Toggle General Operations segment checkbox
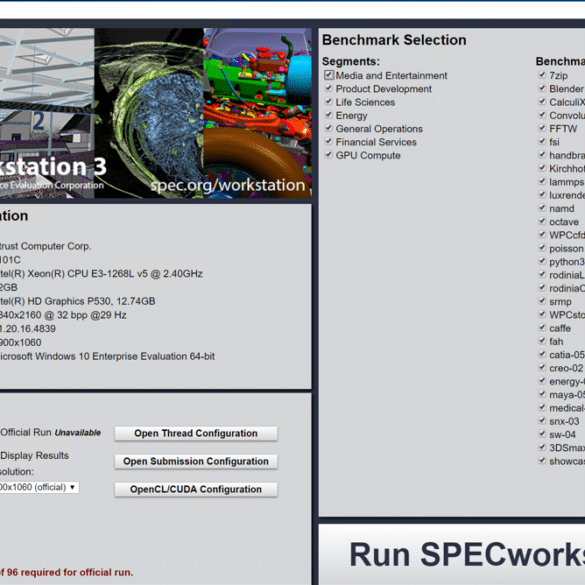 coord(329,128)
